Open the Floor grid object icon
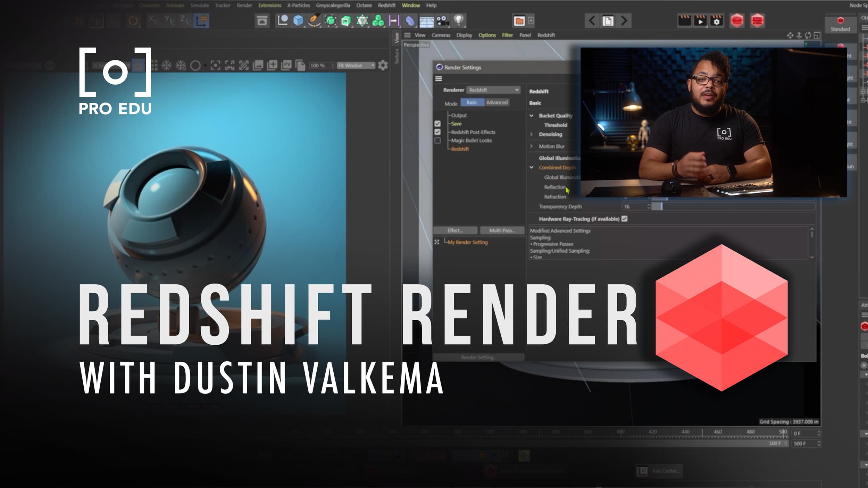Viewport: 868px width, 488px height. 427,21
